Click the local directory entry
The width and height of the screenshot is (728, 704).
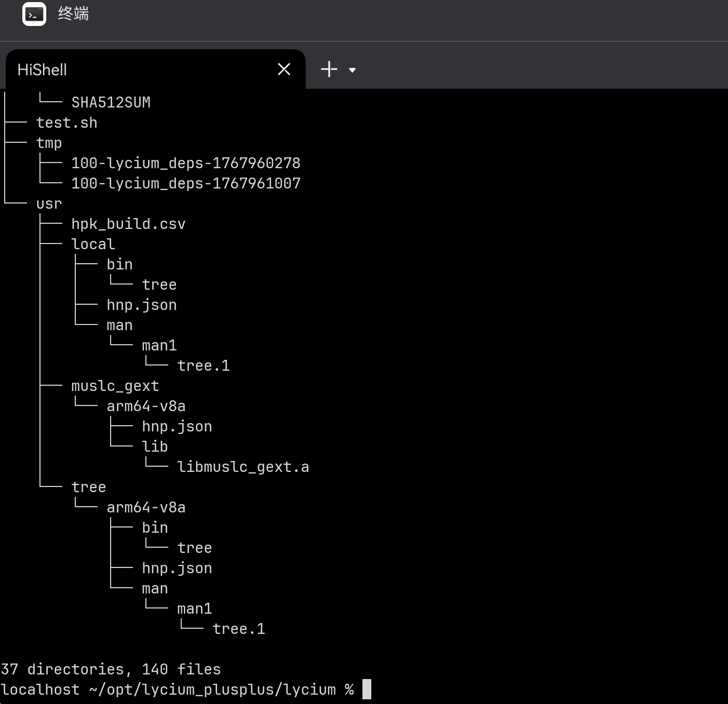pos(93,244)
